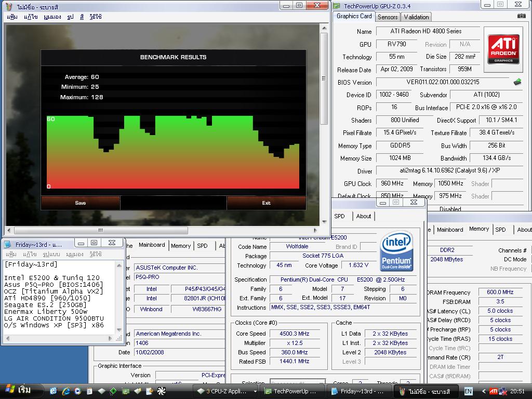Click the EN language indicator
Viewport: 532px width, 399px height.
point(468,391)
